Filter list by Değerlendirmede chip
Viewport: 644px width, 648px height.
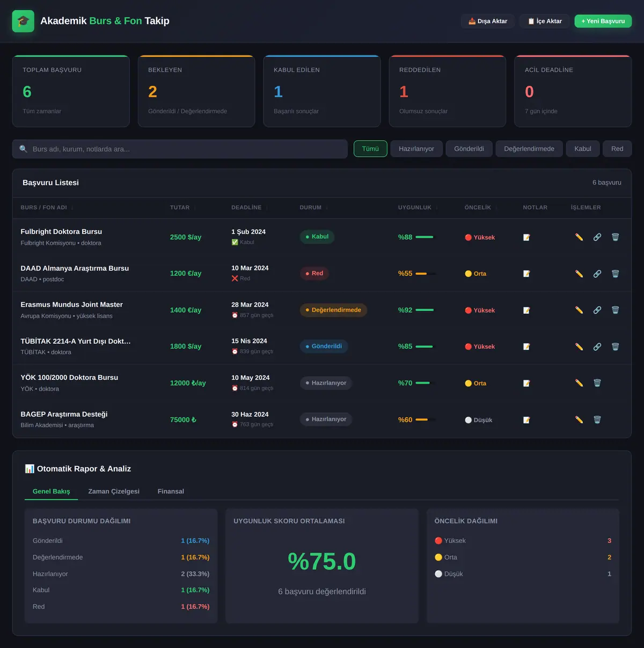(x=529, y=149)
